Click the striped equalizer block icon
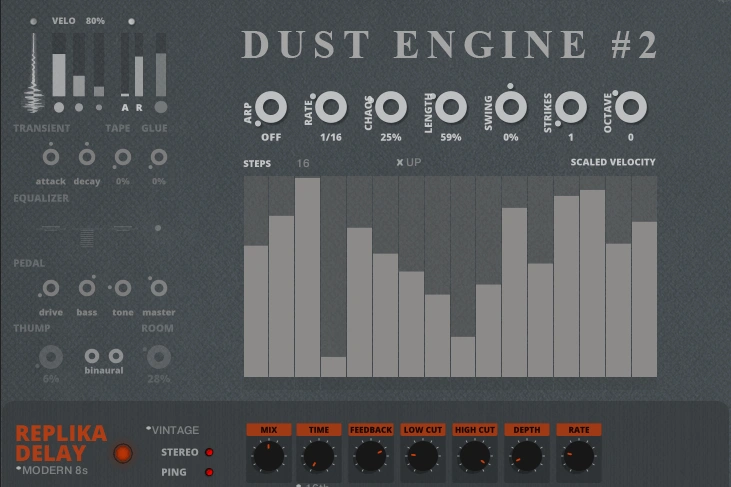 click(x=87, y=238)
